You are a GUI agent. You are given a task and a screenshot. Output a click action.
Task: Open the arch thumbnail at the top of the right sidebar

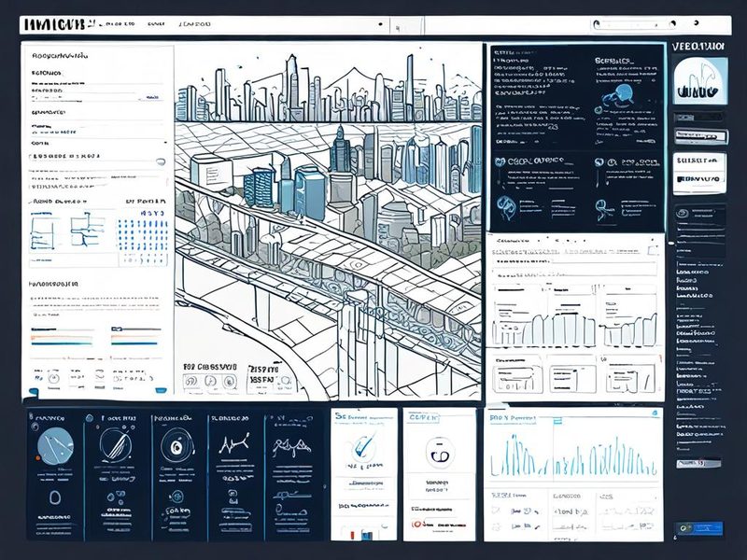click(x=699, y=80)
